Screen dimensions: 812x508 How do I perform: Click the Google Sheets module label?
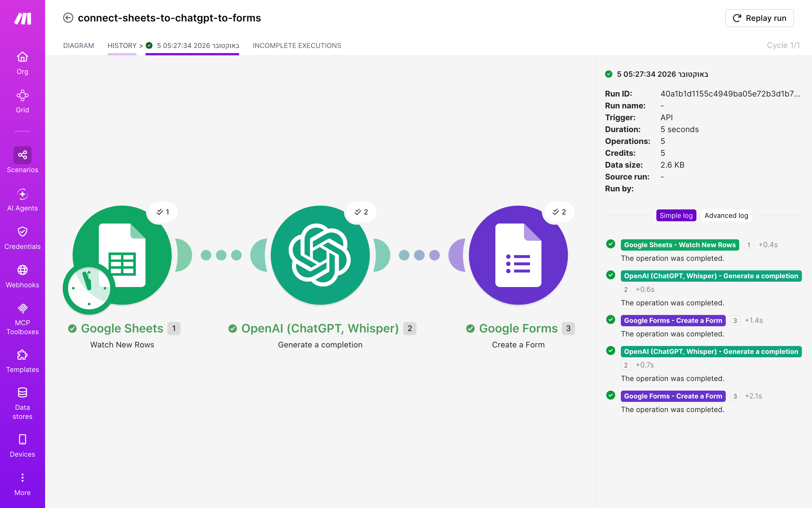[122, 328]
